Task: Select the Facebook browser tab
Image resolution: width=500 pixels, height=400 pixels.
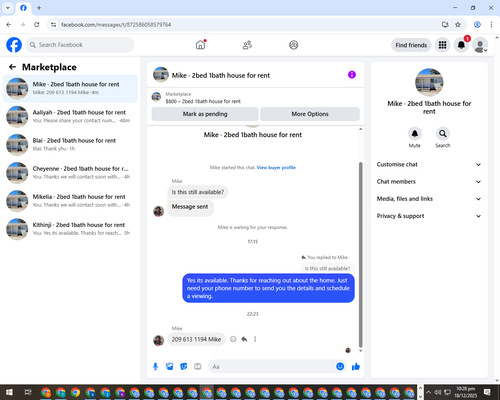Action: [23, 8]
